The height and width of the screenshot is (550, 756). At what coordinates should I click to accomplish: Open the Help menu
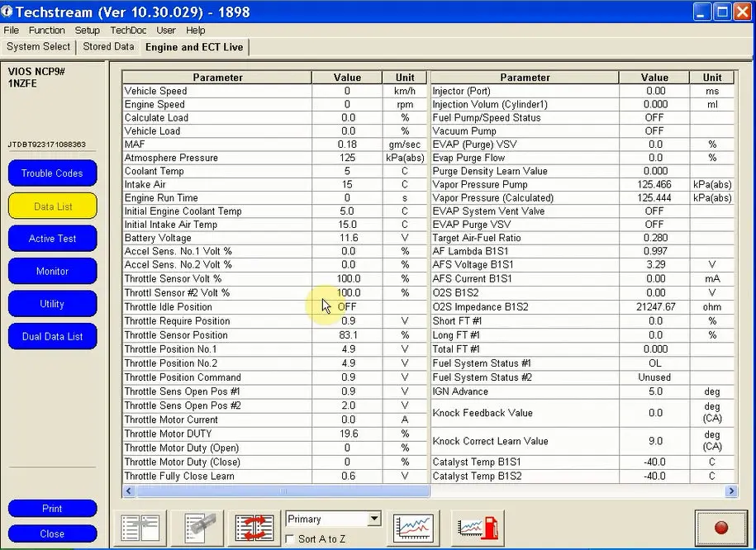coord(195,31)
